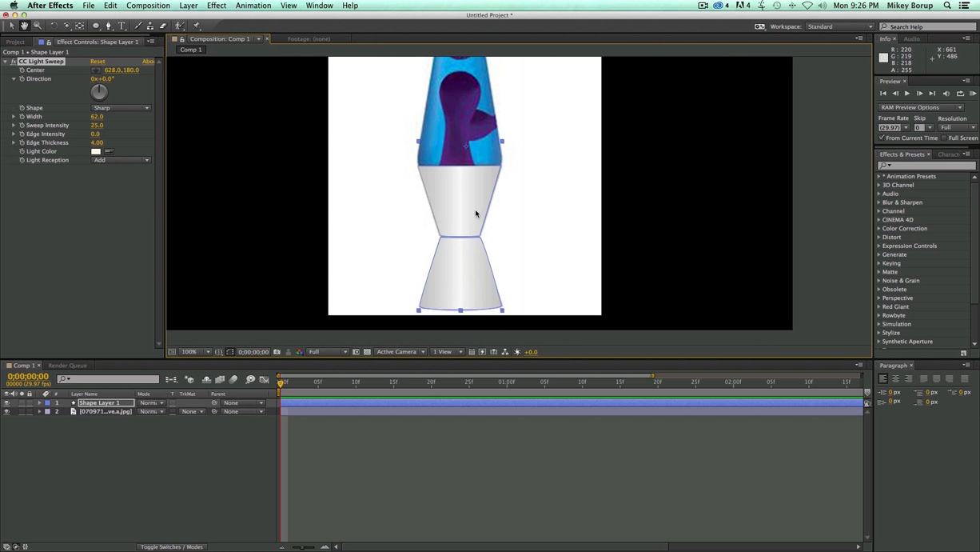The height and width of the screenshot is (552, 980).
Task: Select the Eraser tool
Action: tap(163, 25)
